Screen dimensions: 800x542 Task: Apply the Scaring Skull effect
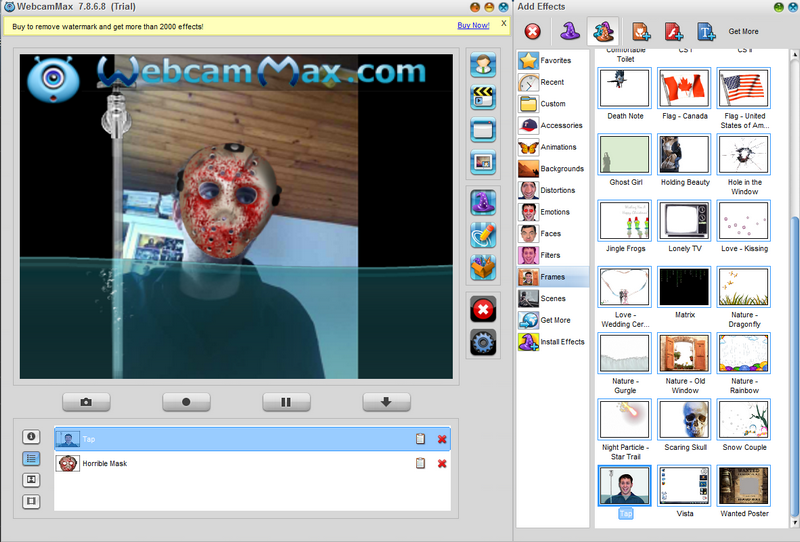coord(684,420)
